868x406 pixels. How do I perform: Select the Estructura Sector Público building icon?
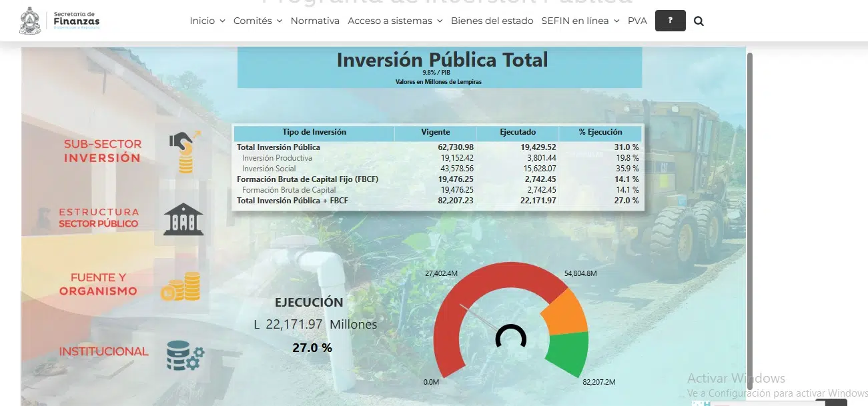(183, 219)
